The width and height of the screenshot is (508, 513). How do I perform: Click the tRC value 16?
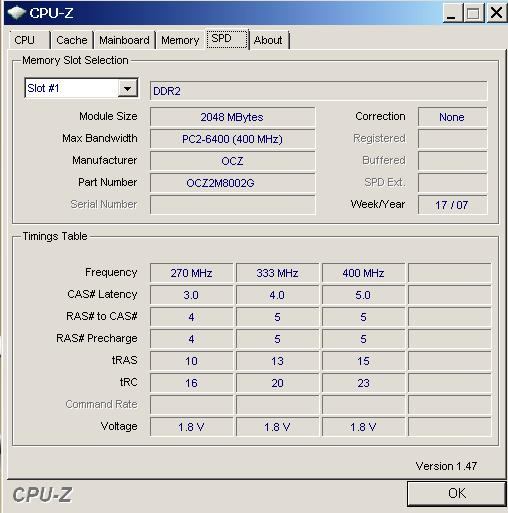click(191, 383)
